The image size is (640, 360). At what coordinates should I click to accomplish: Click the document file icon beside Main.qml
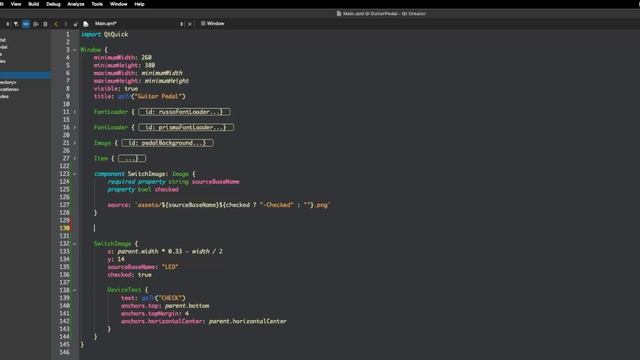click(86, 24)
